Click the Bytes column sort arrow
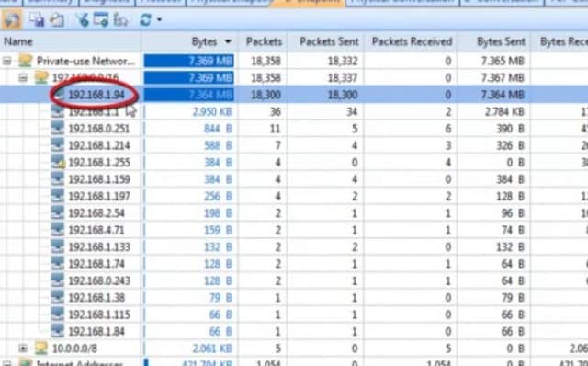This screenshot has width=588, height=366. [x=228, y=41]
